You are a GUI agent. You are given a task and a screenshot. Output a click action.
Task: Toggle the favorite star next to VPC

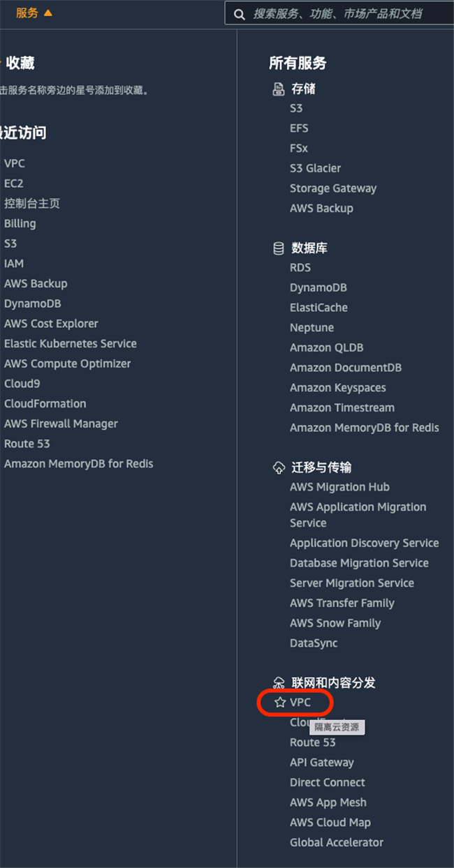(x=280, y=703)
